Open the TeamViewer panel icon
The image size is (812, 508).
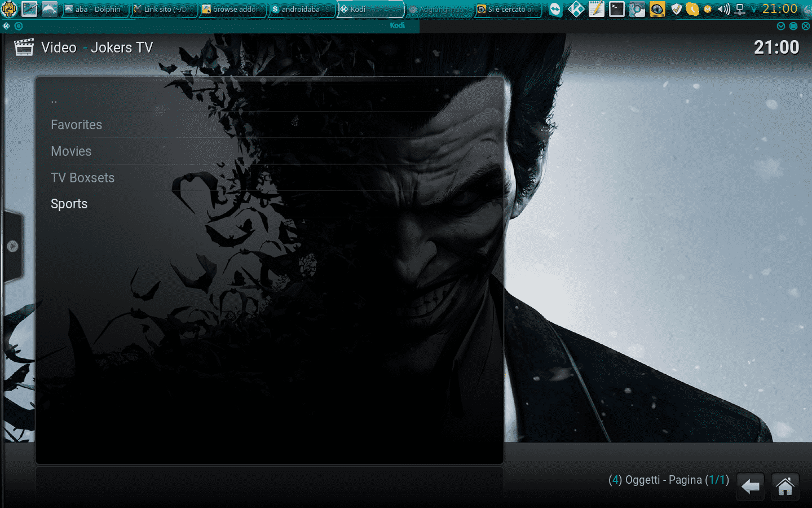(555, 9)
